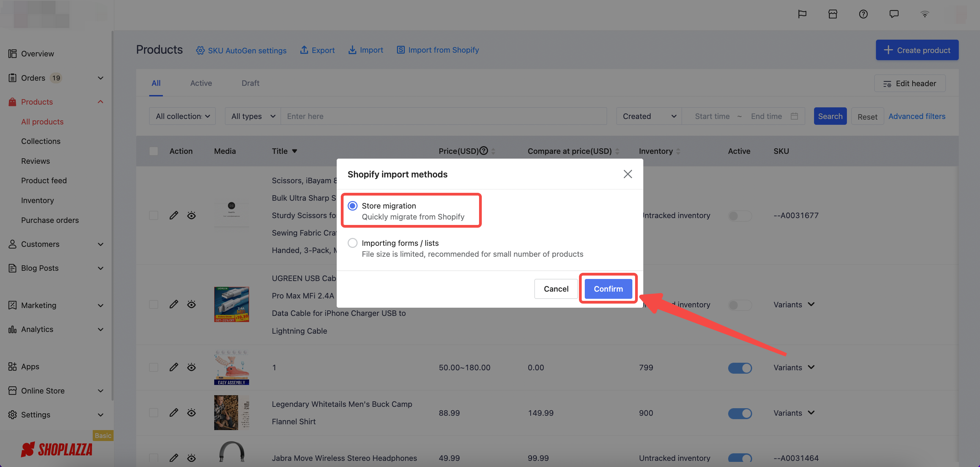Preview the Jabra Move Headphones product

[x=191, y=458]
